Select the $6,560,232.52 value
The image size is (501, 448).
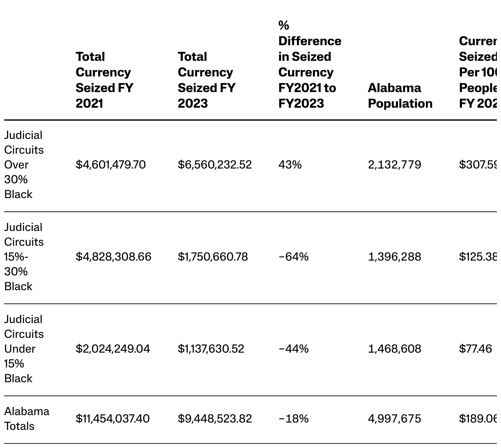tap(214, 164)
